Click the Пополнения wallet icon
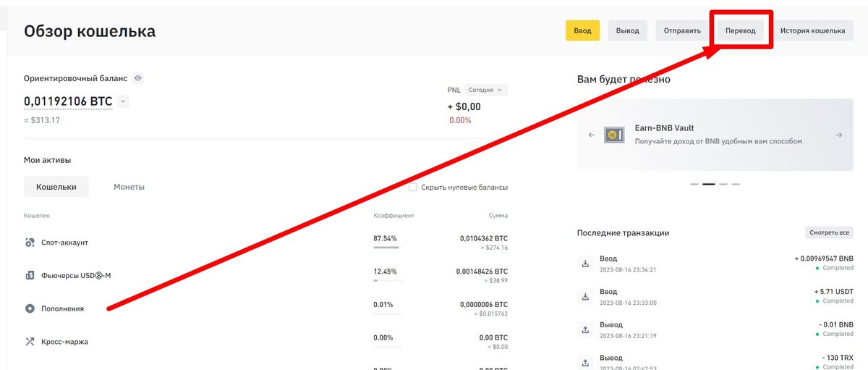Viewport: 868px width, 370px height. (x=30, y=308)
